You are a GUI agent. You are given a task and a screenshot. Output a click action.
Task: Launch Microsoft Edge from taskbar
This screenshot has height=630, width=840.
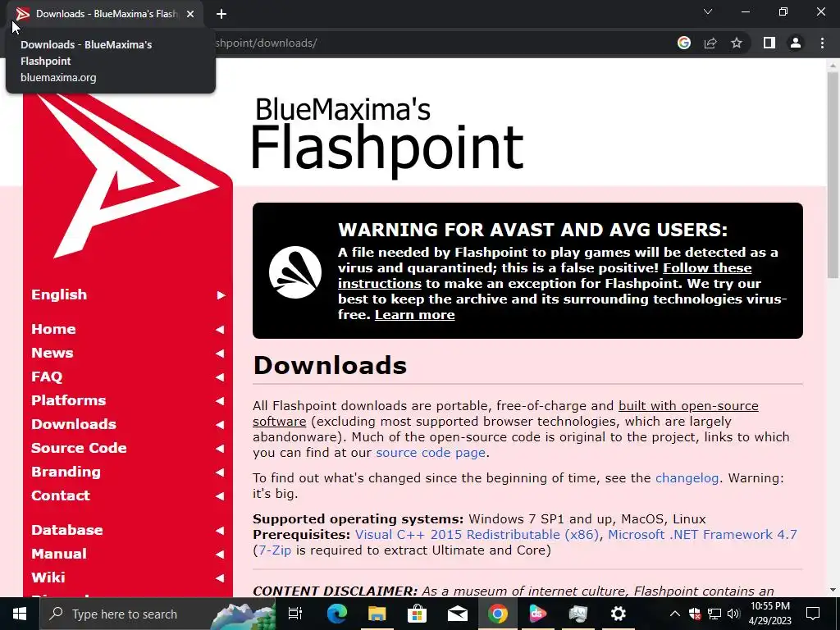tap(337, 614)
